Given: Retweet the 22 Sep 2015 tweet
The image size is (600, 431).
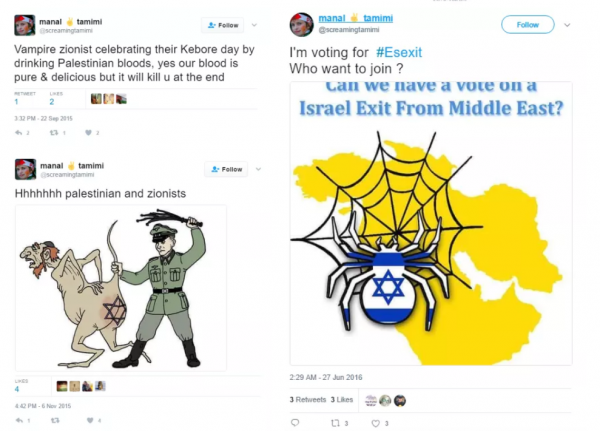Looking at the screenshot, I should point(54,133).
